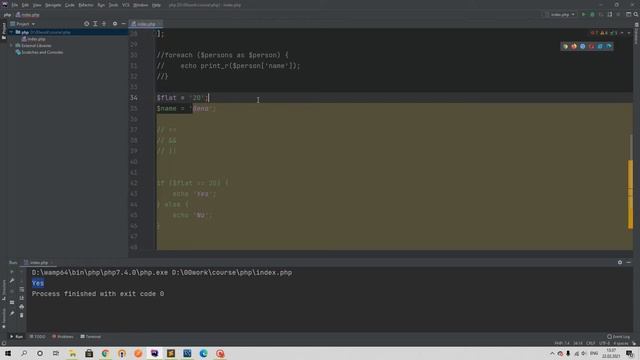Click the print icon in Run panel
This screenshot has width=640, height=360.
(x=22, y=307)
